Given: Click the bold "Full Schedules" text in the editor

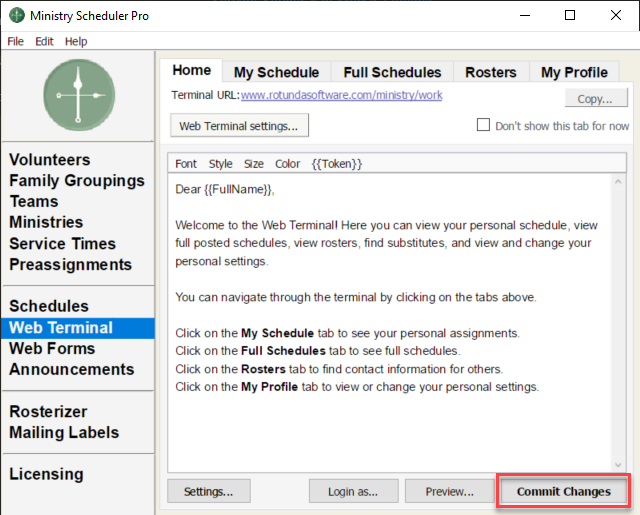Looking at the screenshot, I should (x=283, y=351).
